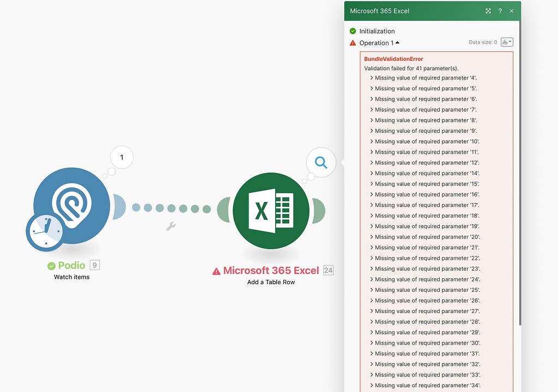Click the magnifier bubble above the Excel module
Screen dimensions: 558x392
pos(320,162)
